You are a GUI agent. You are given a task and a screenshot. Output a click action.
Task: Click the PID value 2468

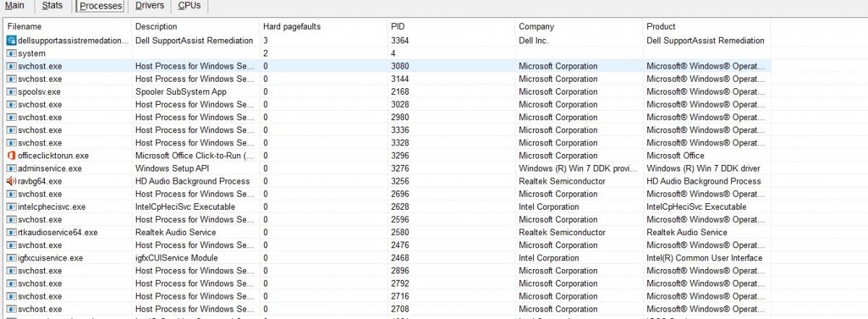point(400,258)
